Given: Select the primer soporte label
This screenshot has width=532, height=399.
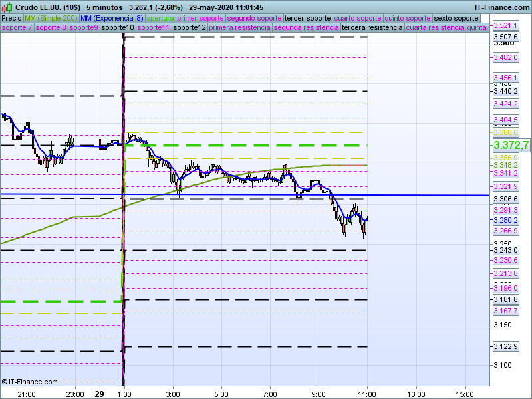Looking at the screenshot, I should [200, 19].
